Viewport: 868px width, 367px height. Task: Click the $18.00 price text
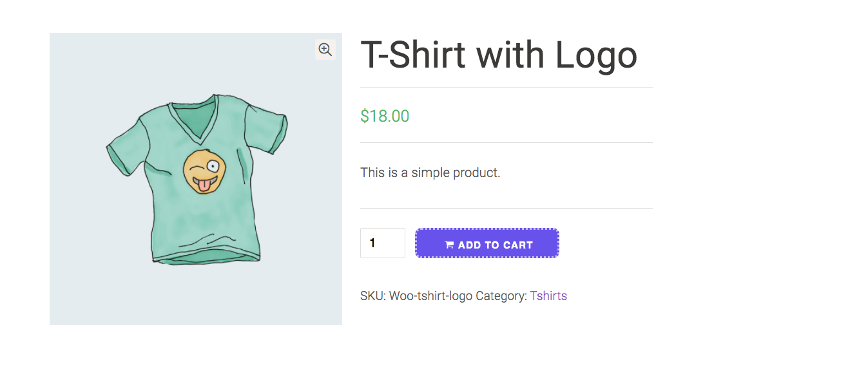click(385, 116)
